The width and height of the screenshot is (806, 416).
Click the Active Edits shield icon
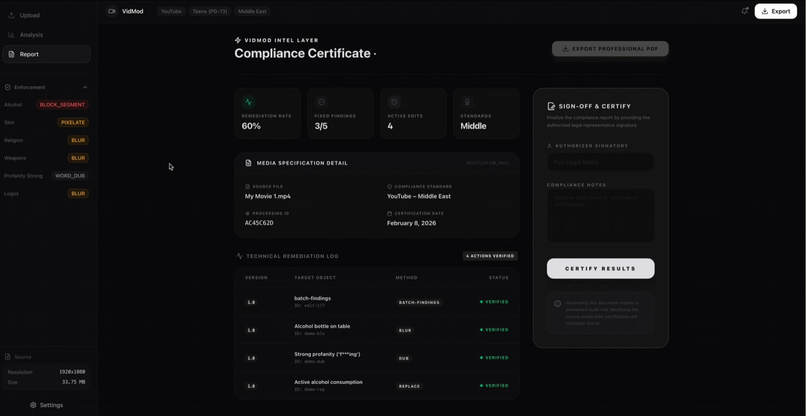click(x=394, y=102)
